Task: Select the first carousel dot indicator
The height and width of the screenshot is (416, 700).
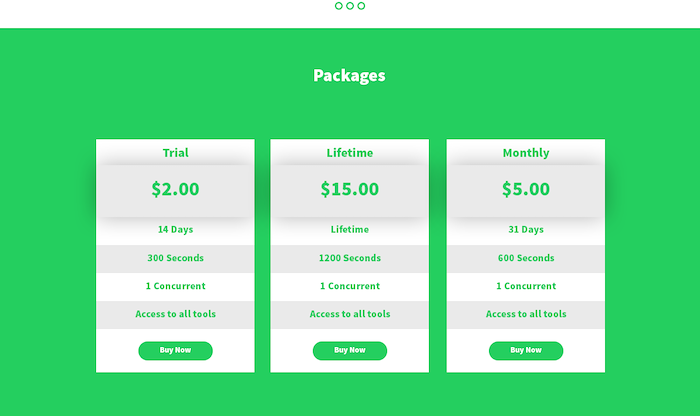Action: pos(339,6)
